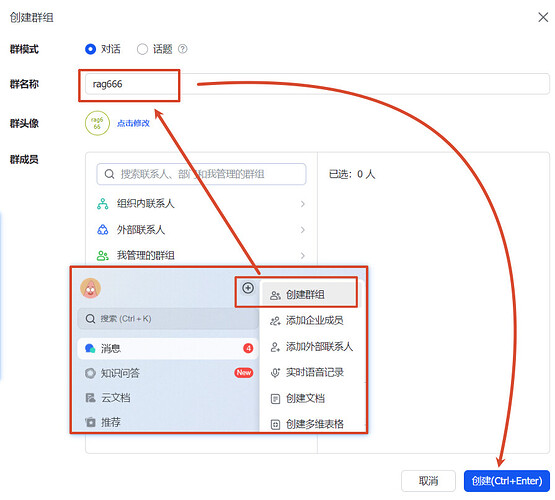The height and width of the screenshot is (500, 555).
Task: Expand 外部联系人 with its chevron
Action: click(x=303, y=230)
